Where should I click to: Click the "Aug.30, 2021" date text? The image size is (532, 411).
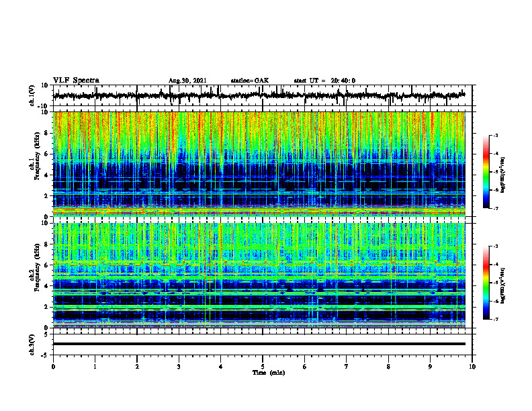tap(187, 81)
